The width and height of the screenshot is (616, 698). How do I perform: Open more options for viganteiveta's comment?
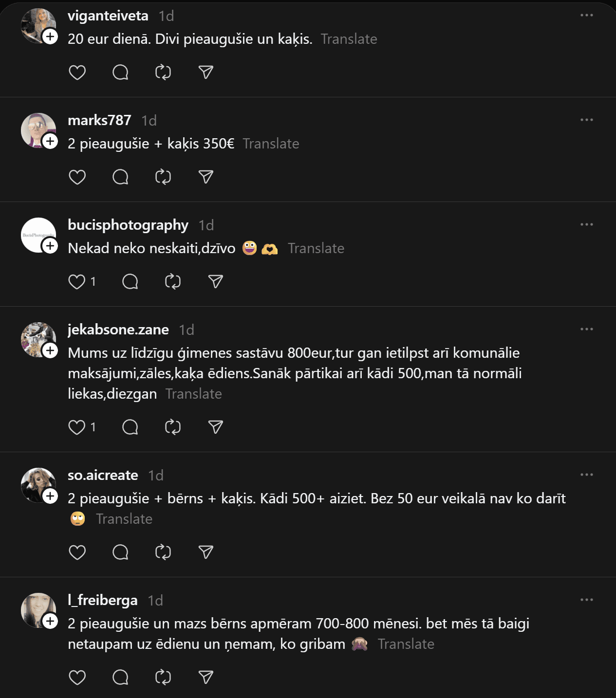pyautogui.click(x=586, y=16)
